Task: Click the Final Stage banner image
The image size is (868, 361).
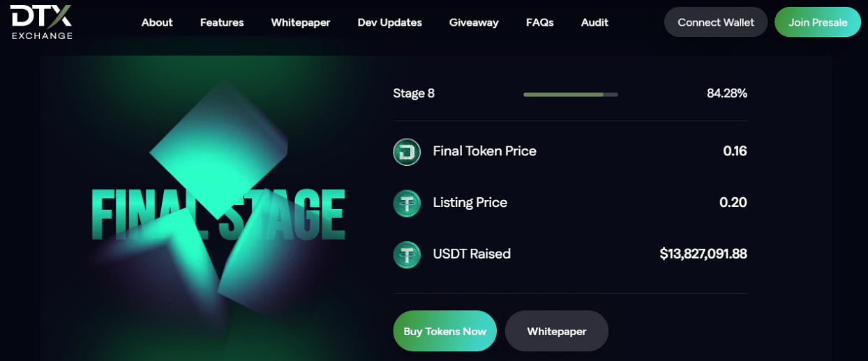Action: point(216,208)
